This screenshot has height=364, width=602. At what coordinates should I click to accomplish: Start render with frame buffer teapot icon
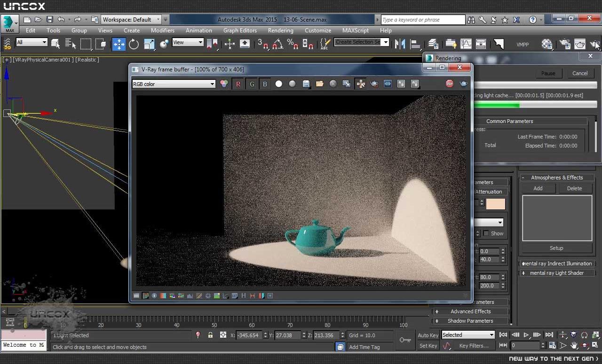pyautogui.click(x=463, y=84)
